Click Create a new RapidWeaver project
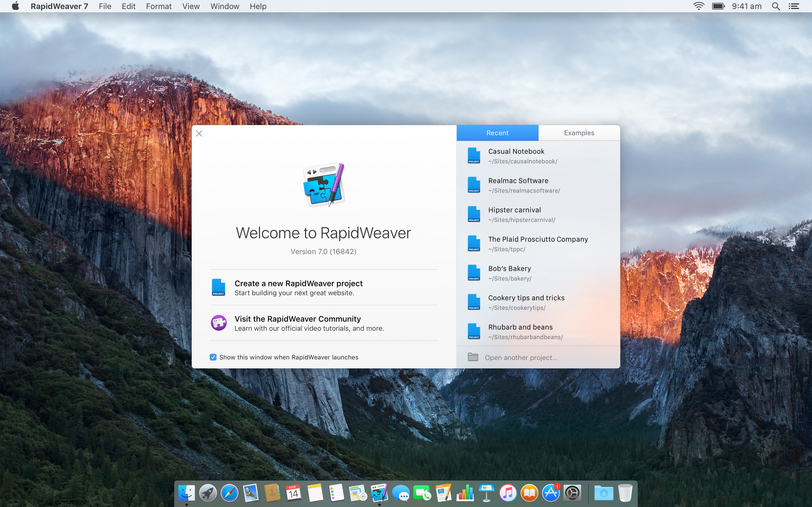The width and height of the screenshot is (812, 507). click(x=298, y=284)
